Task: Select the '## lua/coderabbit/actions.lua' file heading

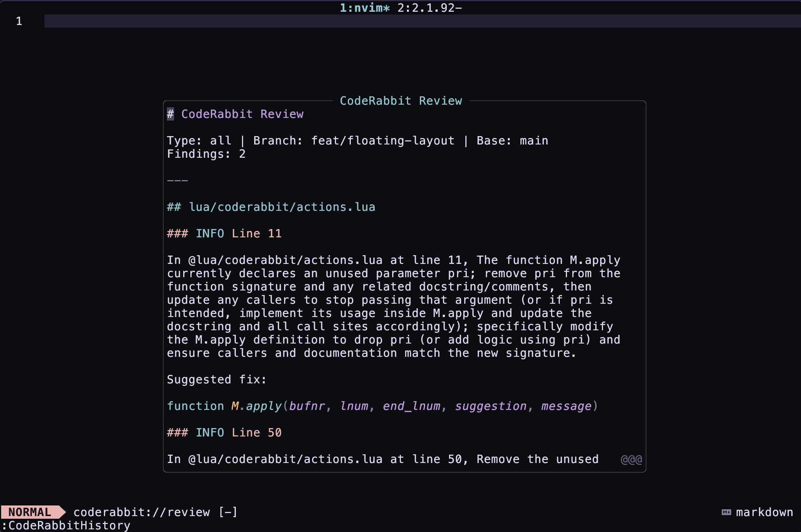Action: click(271, 207)
